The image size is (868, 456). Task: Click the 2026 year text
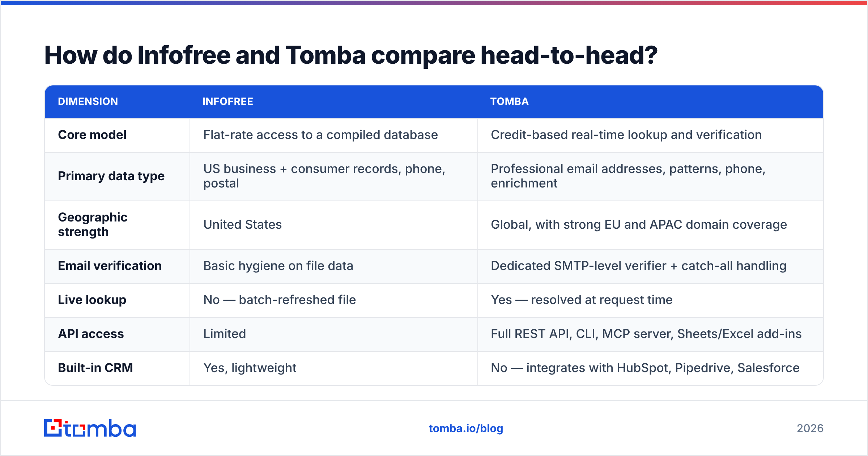(x=810, y=428)
